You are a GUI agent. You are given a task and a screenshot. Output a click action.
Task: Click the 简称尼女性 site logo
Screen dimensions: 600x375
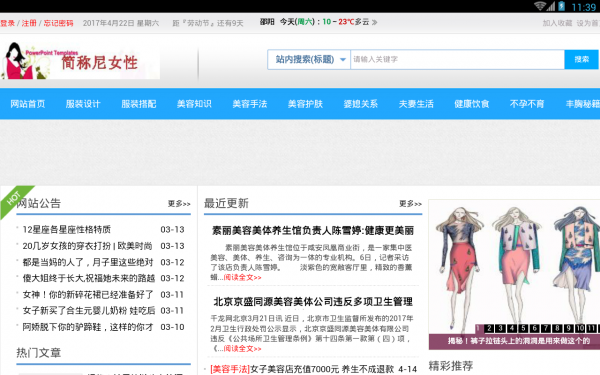80,60
